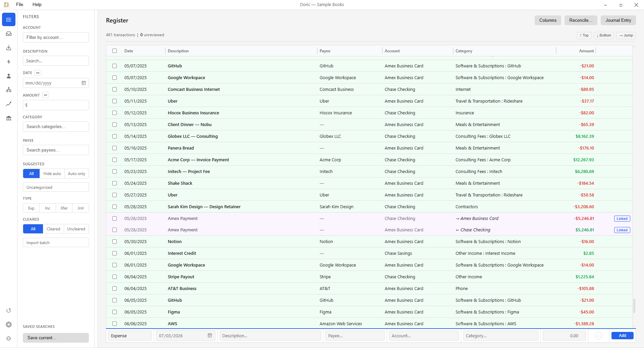This screenshot has height=348, width=644.
Task: Check the Panera Bread row
Action: [115, 148]
